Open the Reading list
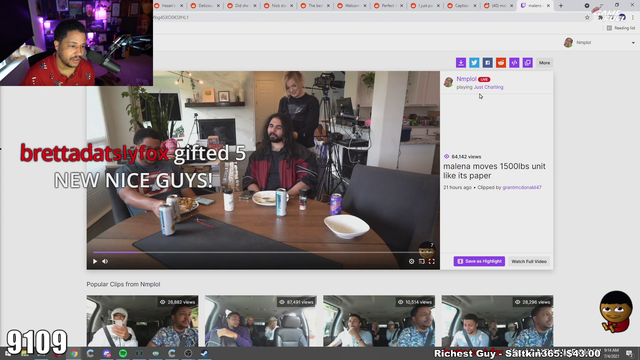640x360 pixels. point(621,28)
